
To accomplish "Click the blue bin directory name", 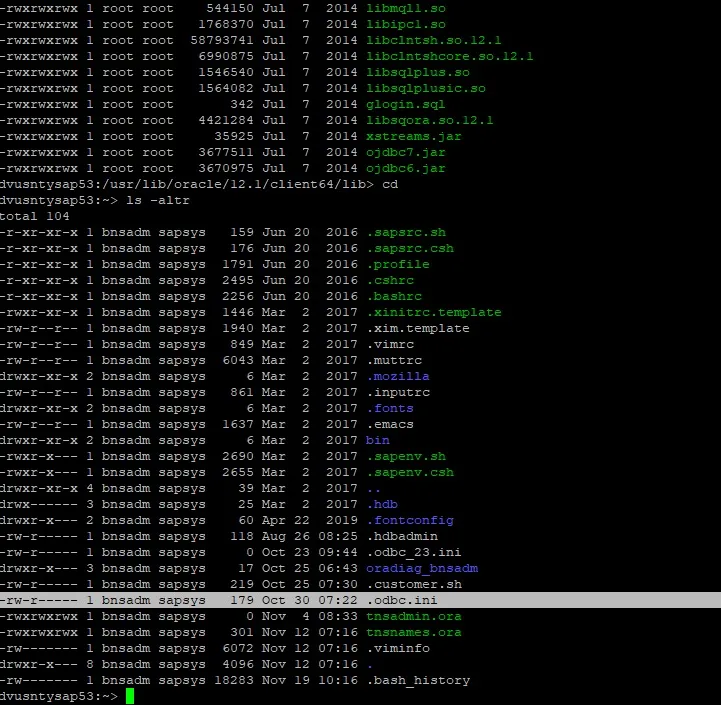I will 378,440.
